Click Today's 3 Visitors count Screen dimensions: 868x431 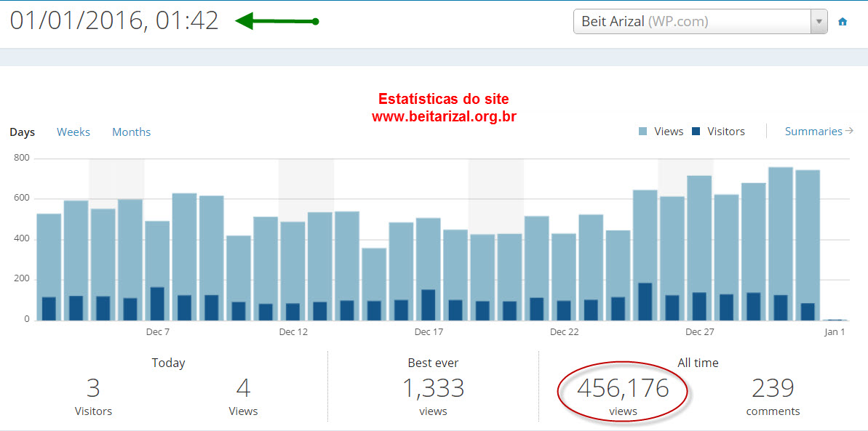[x=93, y=389]
